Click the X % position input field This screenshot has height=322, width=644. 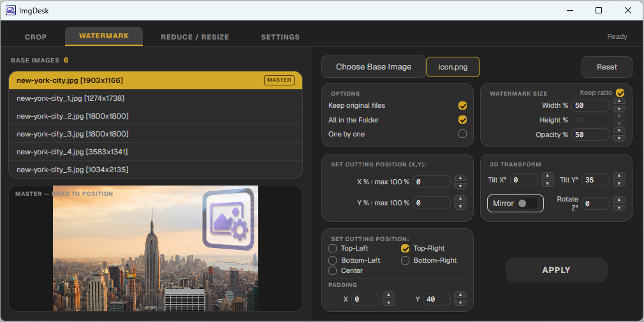(x=432, y=182)
